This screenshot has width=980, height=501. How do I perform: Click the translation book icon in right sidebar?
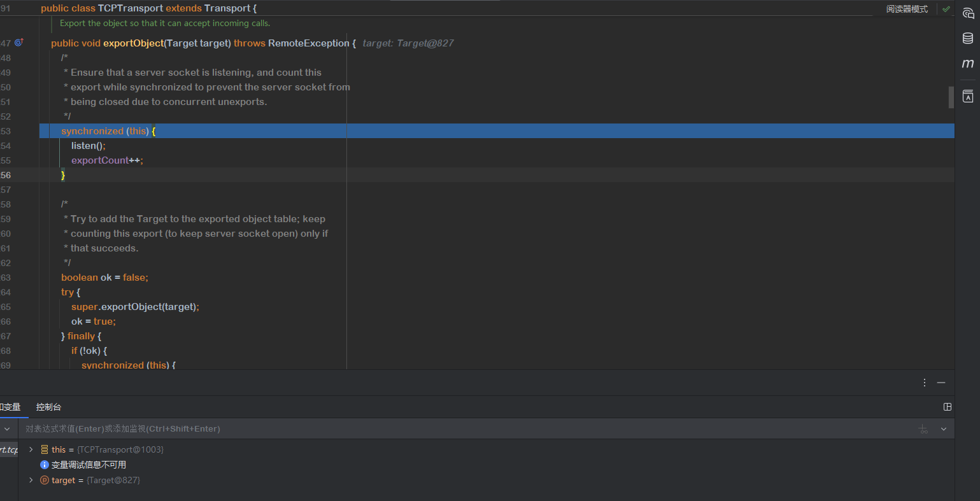[968, 96]
